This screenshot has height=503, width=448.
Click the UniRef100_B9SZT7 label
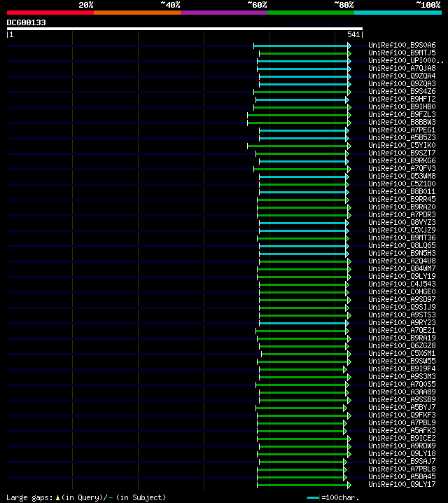[402, 153]
